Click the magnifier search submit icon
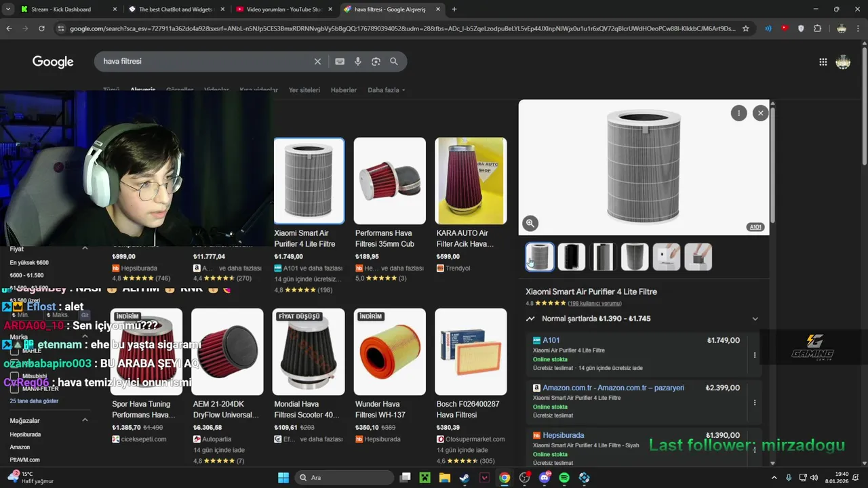Screen dimensions: 868x488 tap(394, 62)
